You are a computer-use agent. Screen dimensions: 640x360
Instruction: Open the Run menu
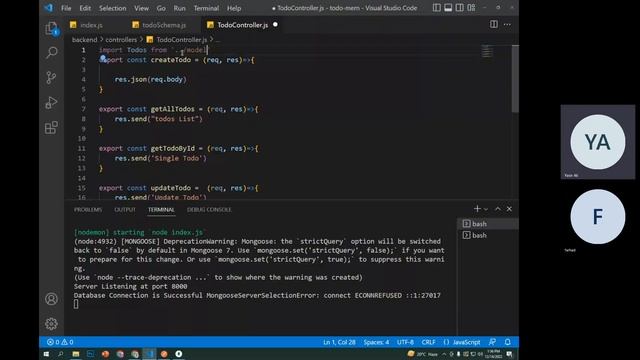point(180,8)
